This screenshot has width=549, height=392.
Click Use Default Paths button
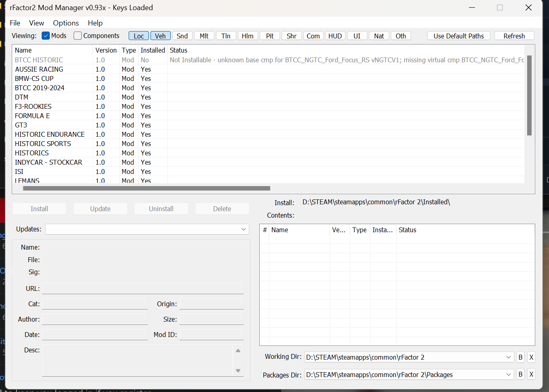tap(458, 36)
